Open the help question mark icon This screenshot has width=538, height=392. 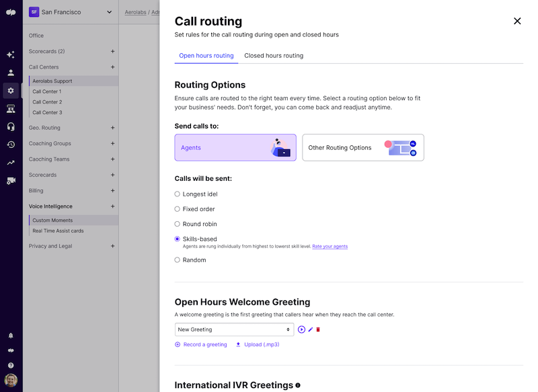(11, 365)
